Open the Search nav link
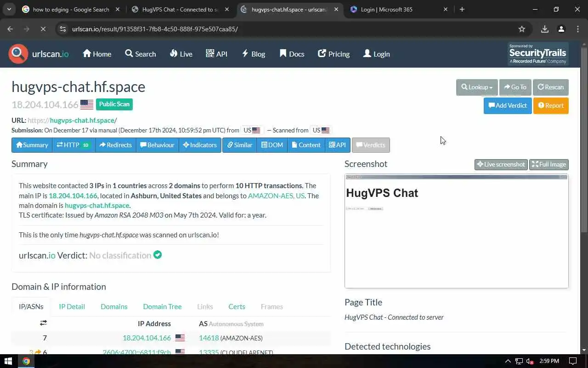This screenshot has width=588, height=368. [x=141, y=54]
